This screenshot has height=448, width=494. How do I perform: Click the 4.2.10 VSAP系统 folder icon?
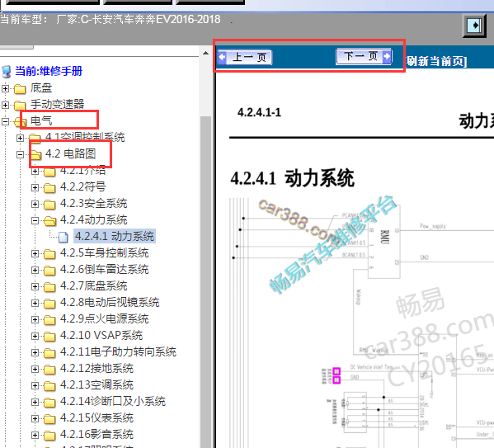[x=49, y=337]
